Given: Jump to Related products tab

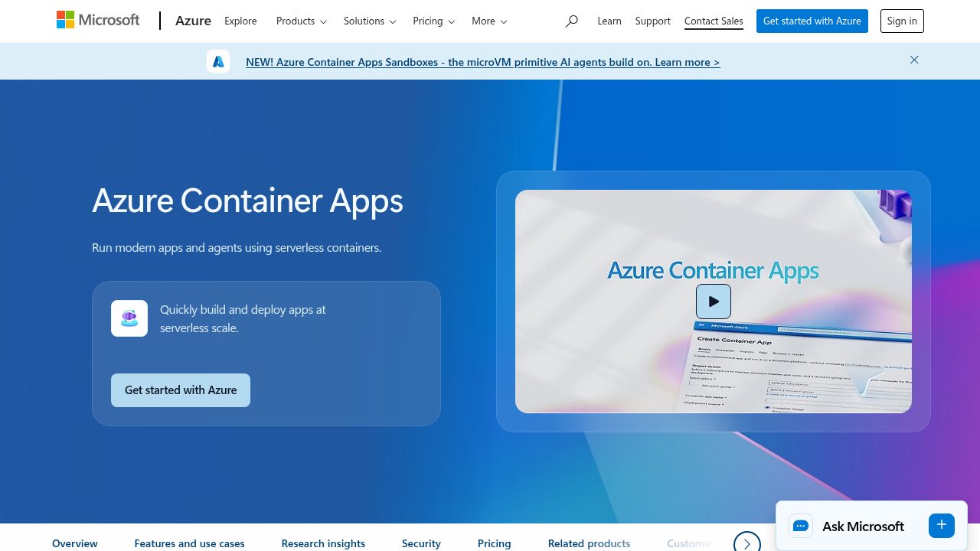Looking at the screenshot, I should [x=589, y=543].
